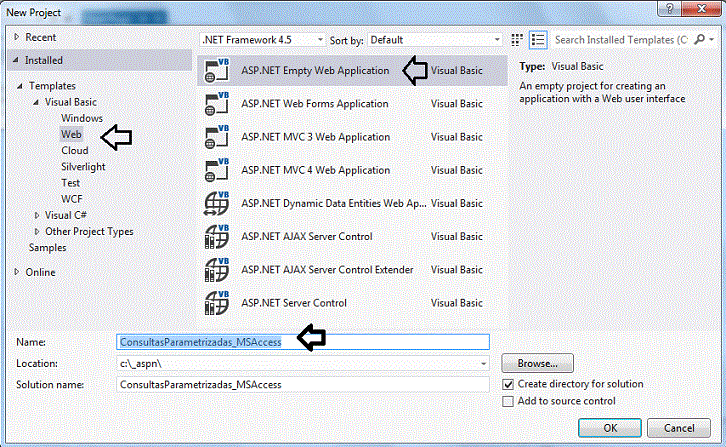Expand the Visual C# tree node

[37, 215]
